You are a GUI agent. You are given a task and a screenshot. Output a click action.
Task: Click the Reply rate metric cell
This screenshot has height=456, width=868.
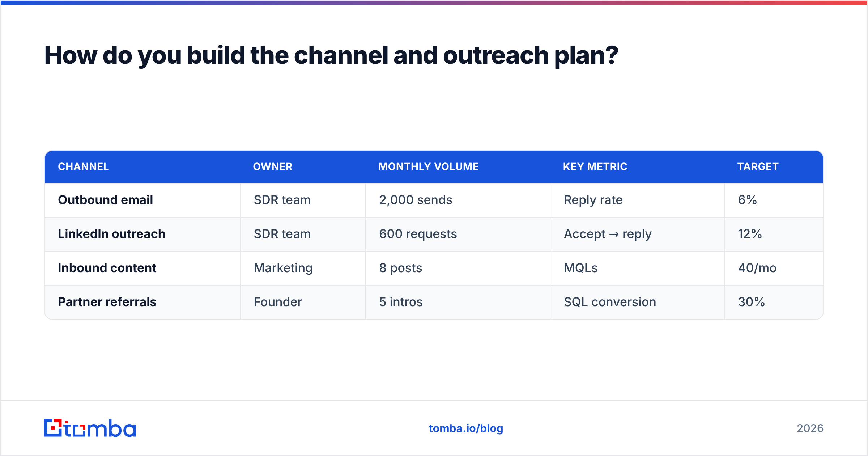pyautogui.click(x=637, y=200)
